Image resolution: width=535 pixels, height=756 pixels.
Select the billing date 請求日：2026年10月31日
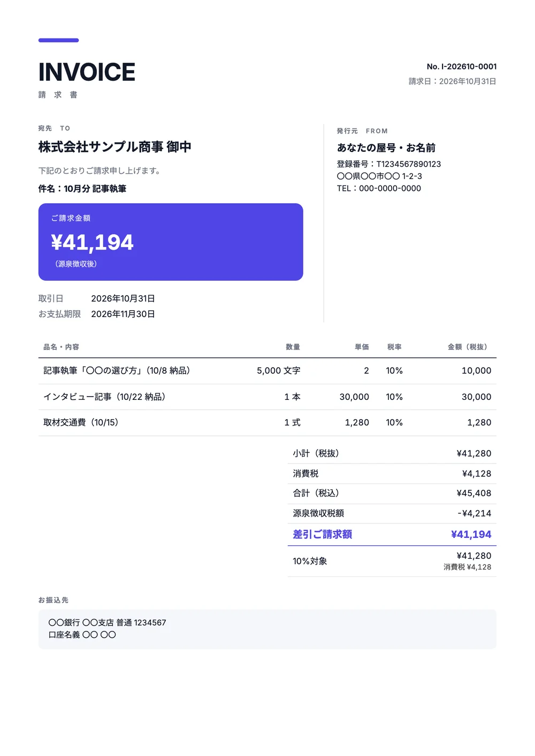pos(453,81)
